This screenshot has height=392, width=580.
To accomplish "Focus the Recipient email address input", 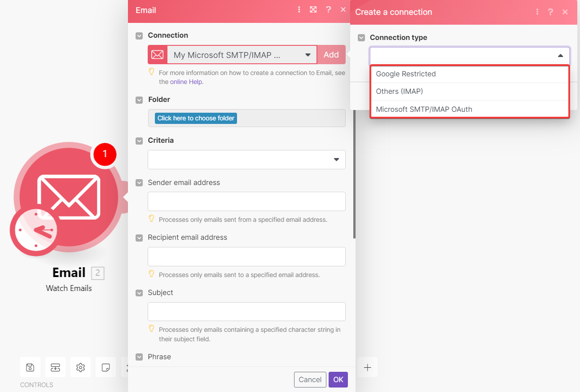I will tap(246, 256).
